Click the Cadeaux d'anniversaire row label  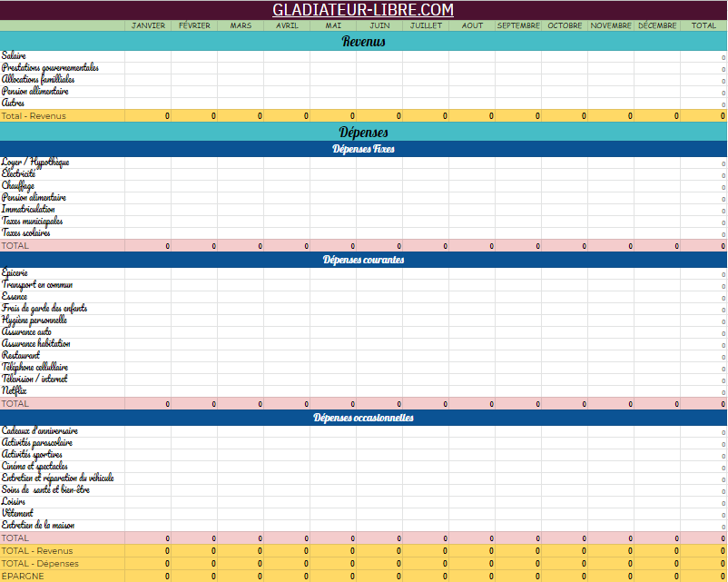point(40,431)
